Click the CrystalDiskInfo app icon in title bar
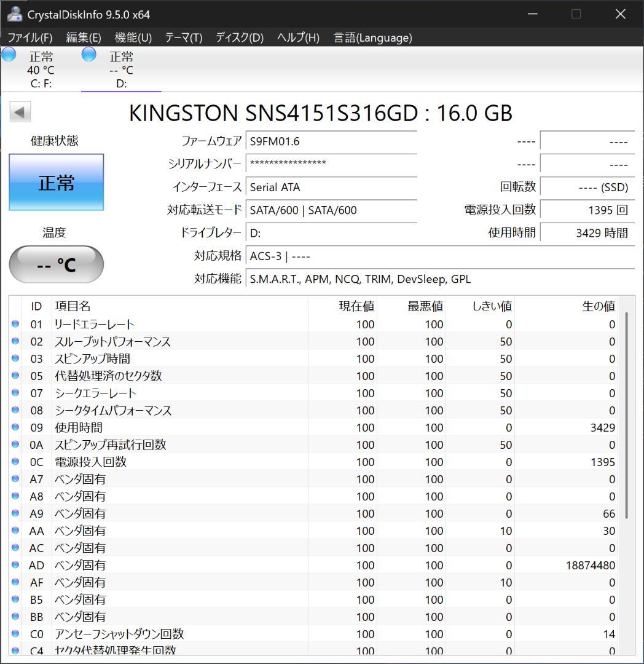The image size is (644, 664). (14, 14)
